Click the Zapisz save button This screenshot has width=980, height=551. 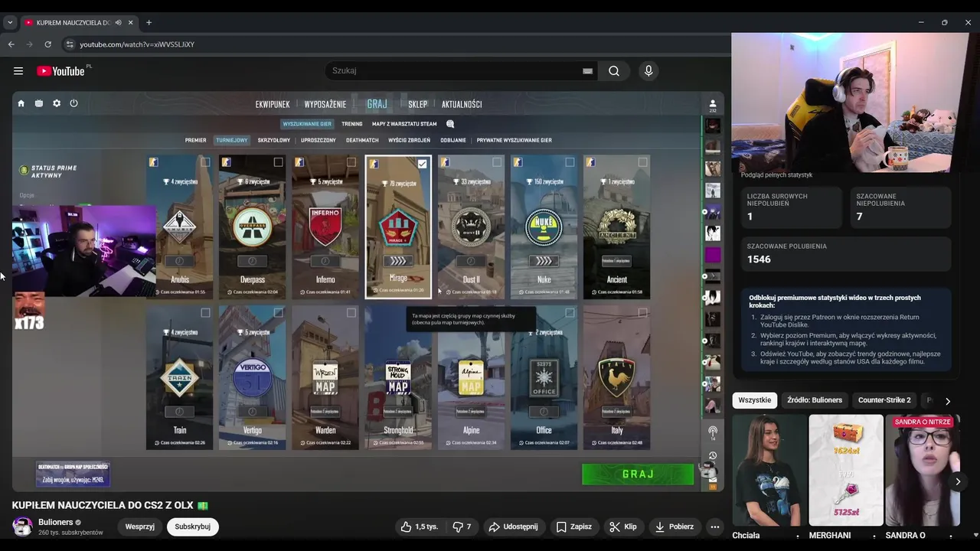[x=574, y=527]
